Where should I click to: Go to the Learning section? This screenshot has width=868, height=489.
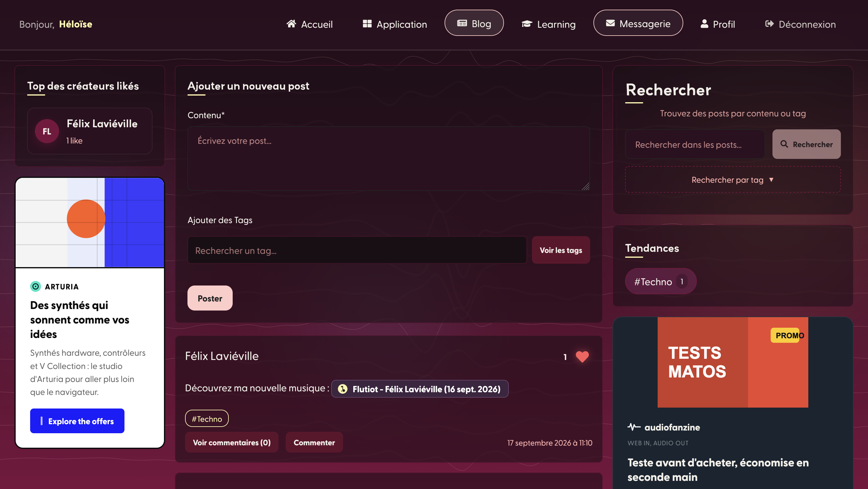point(548,24)
